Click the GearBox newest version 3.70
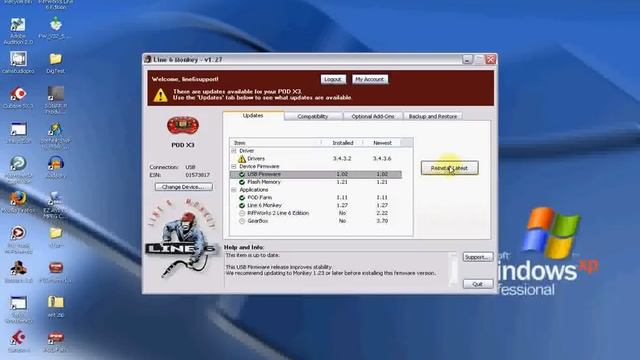Screen dimensions: 640x360 click(382, 221)
